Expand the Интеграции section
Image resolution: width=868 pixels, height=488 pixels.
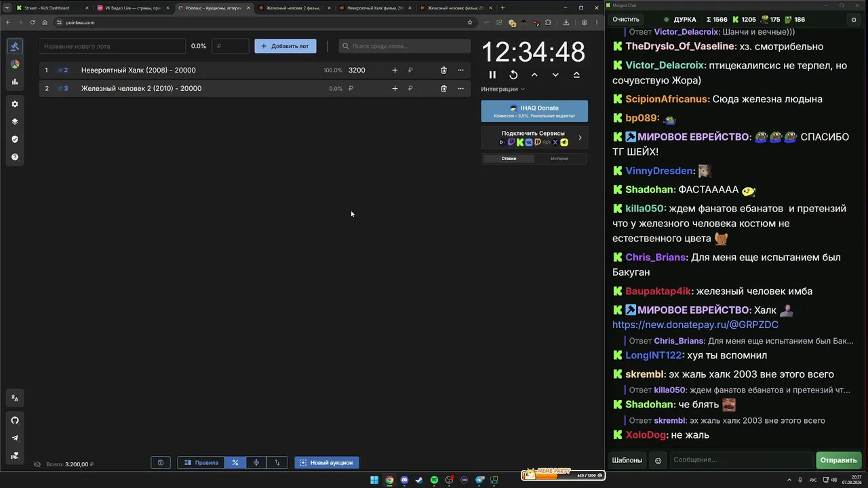click(502, 89)
